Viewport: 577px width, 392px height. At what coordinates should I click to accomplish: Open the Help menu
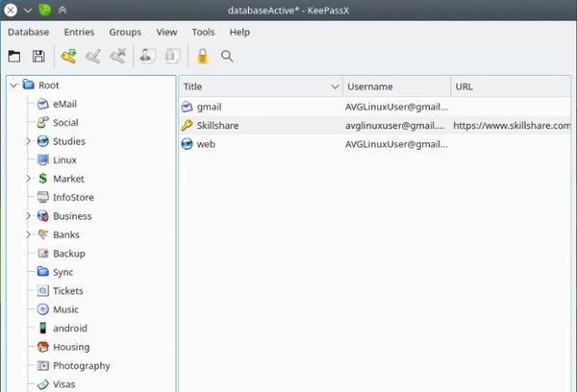pyautogui.click(x=239, y=32)
